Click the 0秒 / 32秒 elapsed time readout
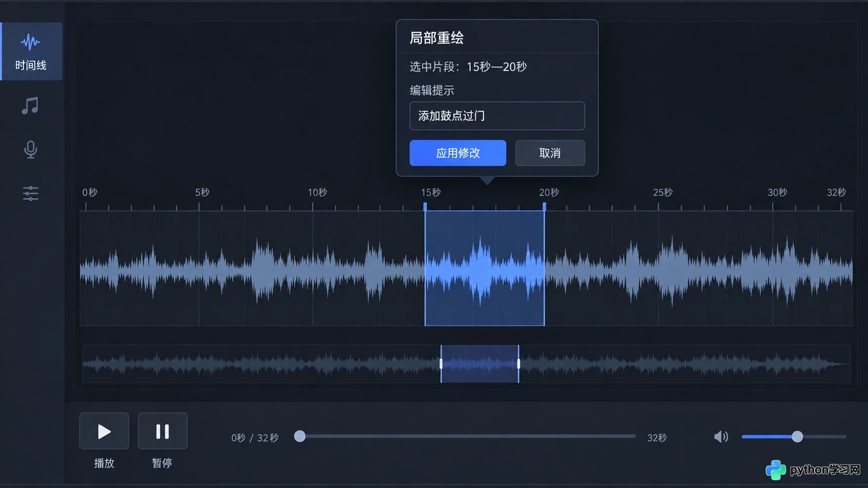This screenshot has height=488, width=868. [255, 438]
